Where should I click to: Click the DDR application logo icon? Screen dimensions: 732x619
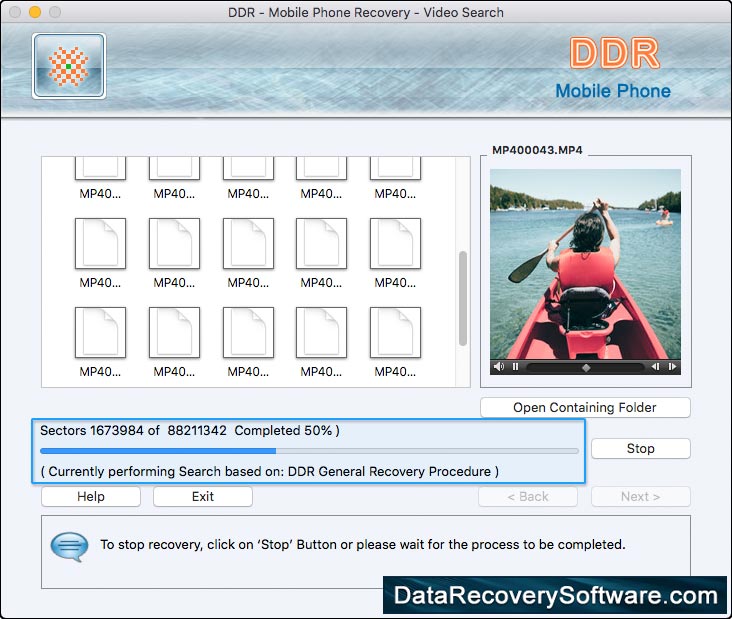(x=69, y=66)
